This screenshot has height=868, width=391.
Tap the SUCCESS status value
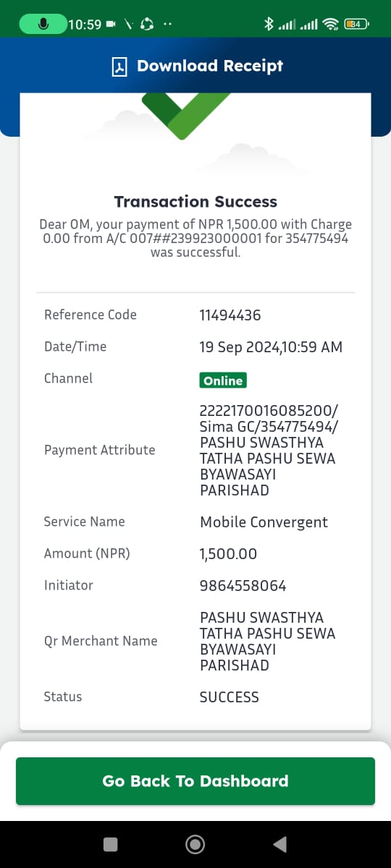point(229,697)
